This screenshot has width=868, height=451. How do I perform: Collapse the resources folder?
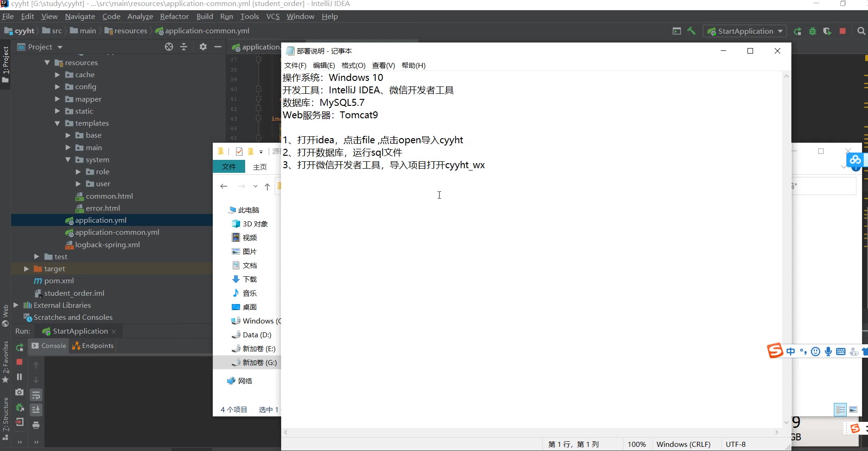click(x=47, y=62)
